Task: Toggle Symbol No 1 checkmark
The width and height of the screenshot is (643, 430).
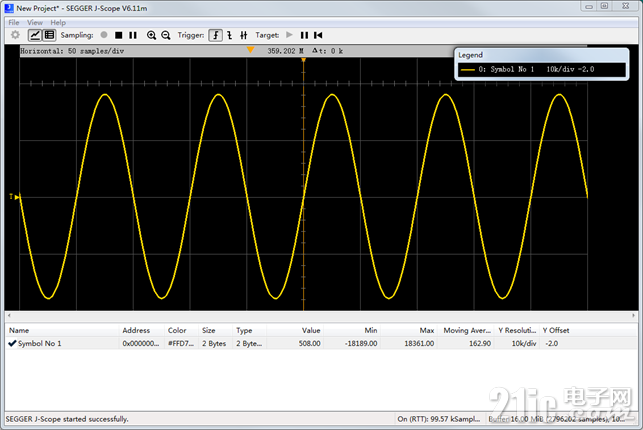Action: click(12, 343)
